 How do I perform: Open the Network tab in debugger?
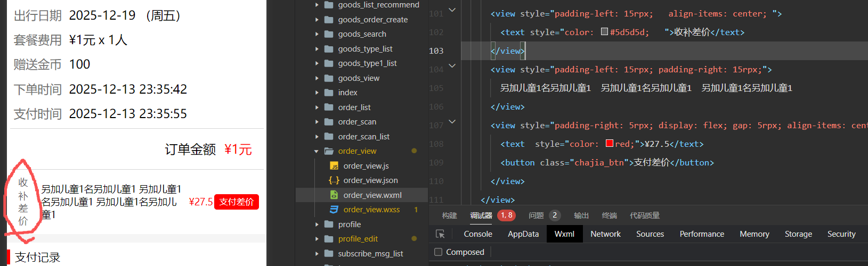click(605, 234)
